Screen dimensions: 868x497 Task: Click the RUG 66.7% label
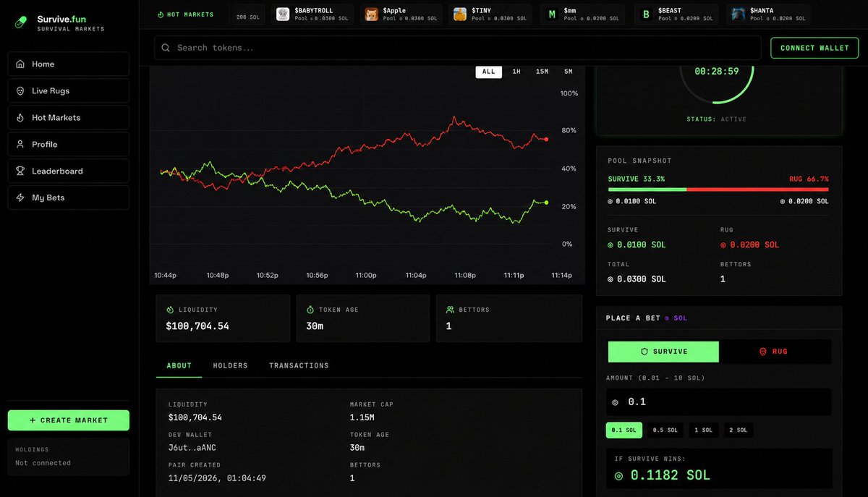[809, 179]
